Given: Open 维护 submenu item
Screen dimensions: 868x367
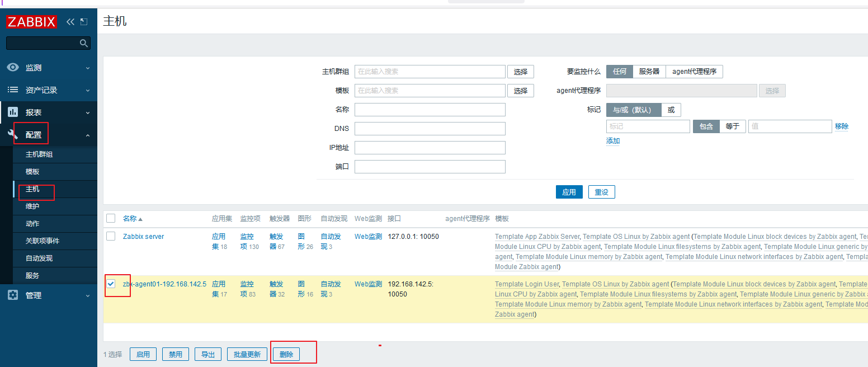Looking at the screenshot, I should tap(55, 206).
